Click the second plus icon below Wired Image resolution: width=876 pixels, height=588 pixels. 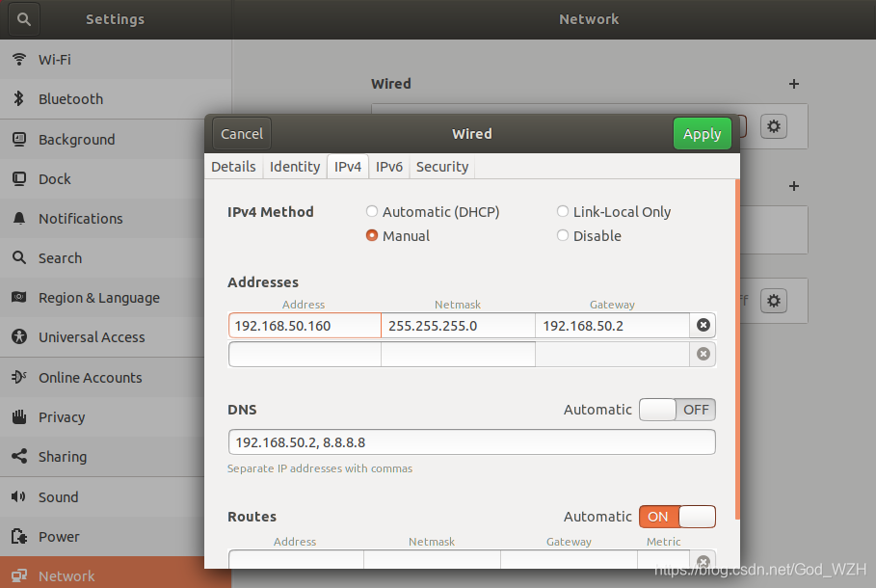[793, 186]
